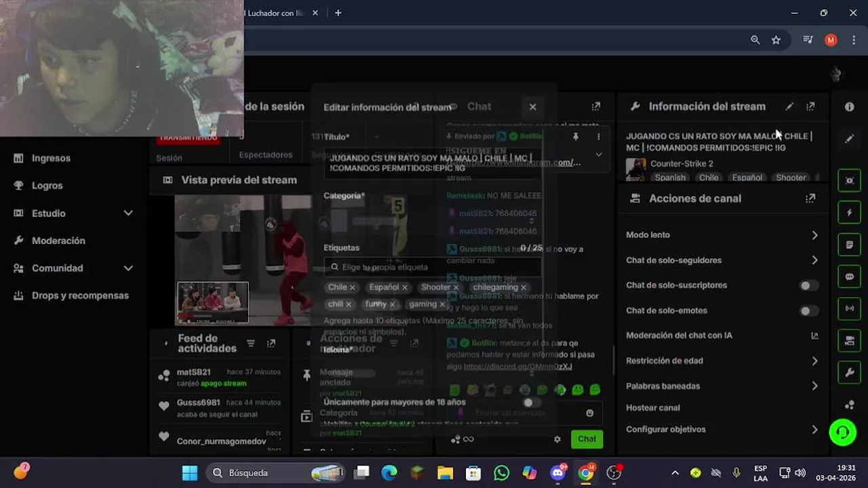Open a new Chrome tab

coord(338,13)
